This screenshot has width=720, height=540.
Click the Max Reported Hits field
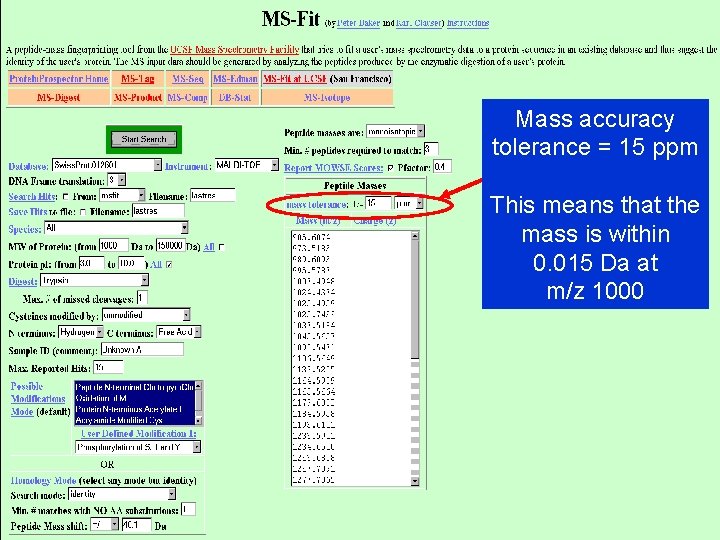[108, 367]
